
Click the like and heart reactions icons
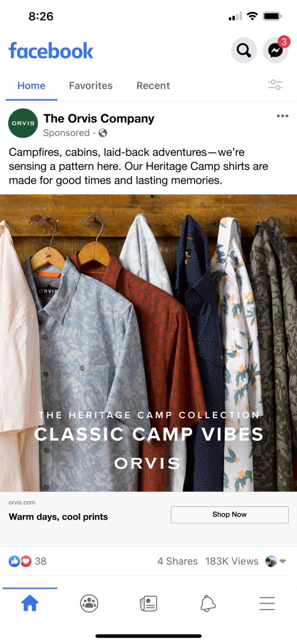(20, 561)
